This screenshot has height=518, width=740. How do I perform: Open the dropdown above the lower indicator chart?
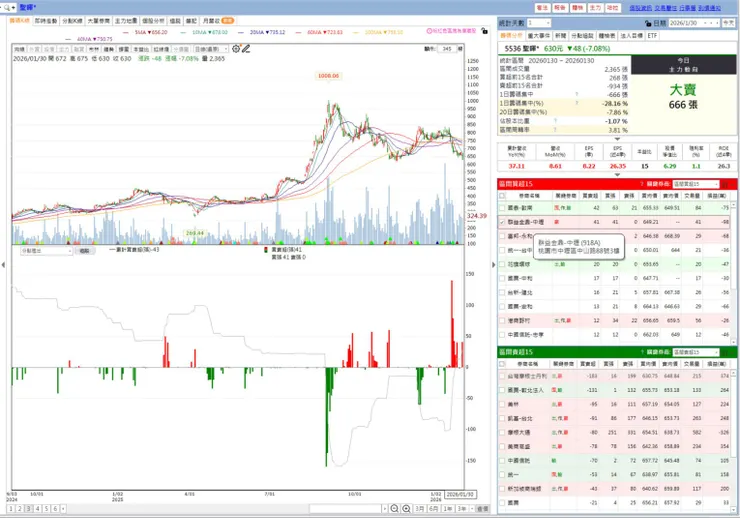[x=46, y=251]
